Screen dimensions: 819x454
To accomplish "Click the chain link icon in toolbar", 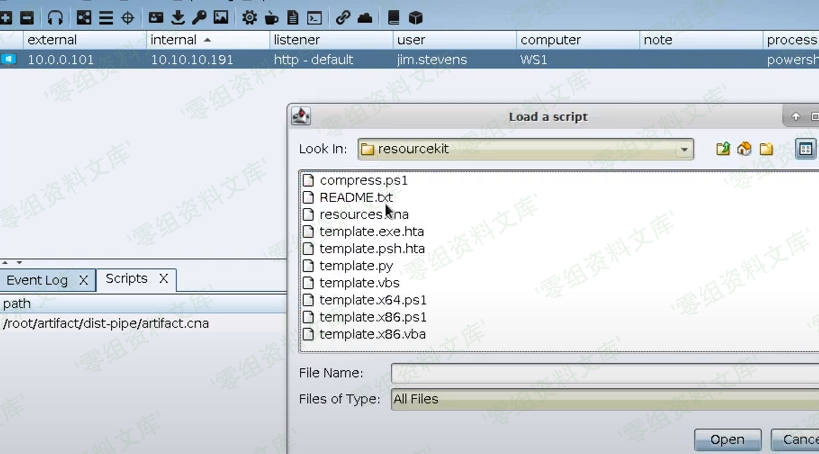I will 343,18.
